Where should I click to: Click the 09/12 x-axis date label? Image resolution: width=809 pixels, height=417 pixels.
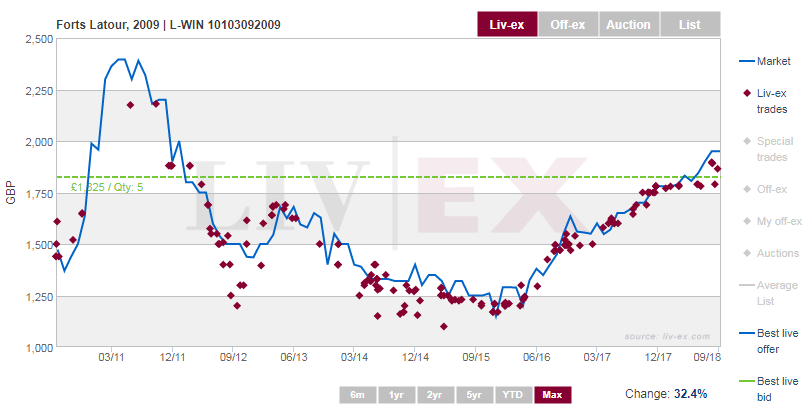coord(233,357)
